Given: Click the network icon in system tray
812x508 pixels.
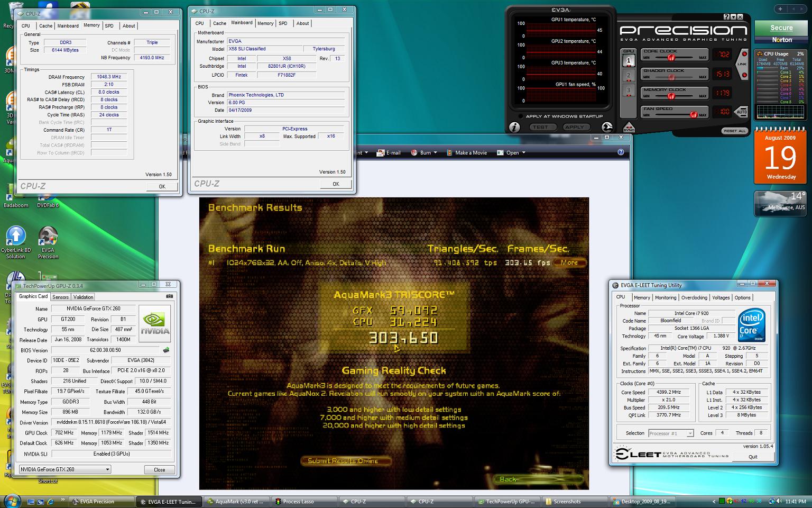Looking at the screenshot, I should pos(771,501).
